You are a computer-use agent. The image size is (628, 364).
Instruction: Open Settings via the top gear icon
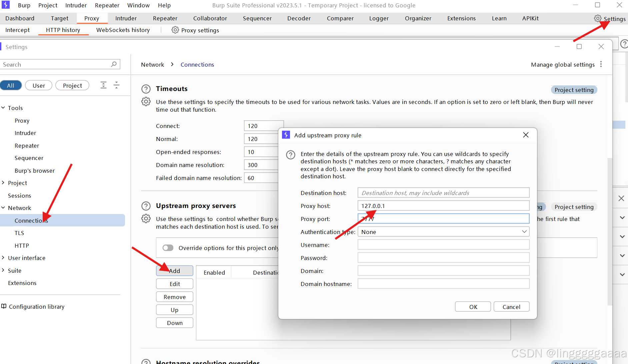[598, 18]
